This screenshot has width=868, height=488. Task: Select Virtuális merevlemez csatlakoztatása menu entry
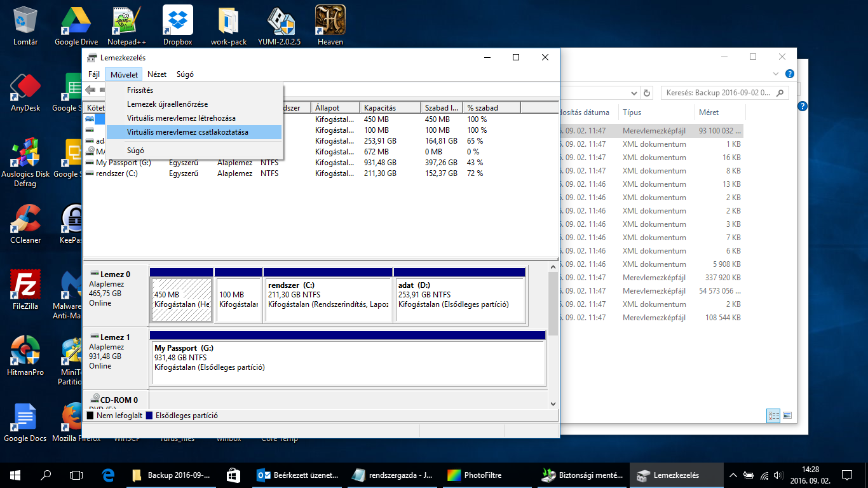187,132
